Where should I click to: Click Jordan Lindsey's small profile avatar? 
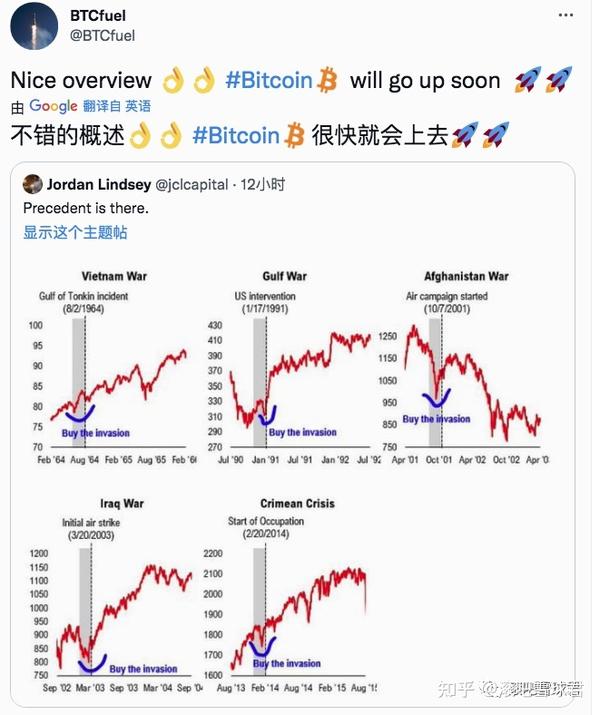click(x=33, y=184)
